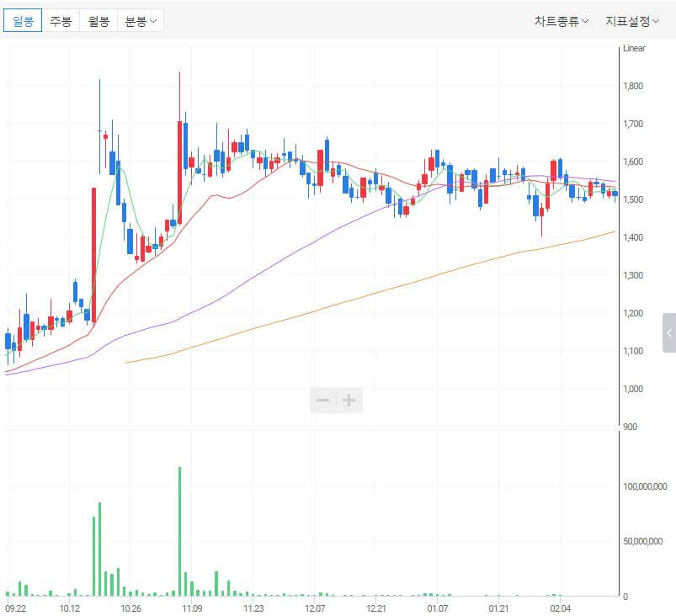
Task: Switch to the 월봉 monthly chart tab
Action: click(x=98, y=21)
